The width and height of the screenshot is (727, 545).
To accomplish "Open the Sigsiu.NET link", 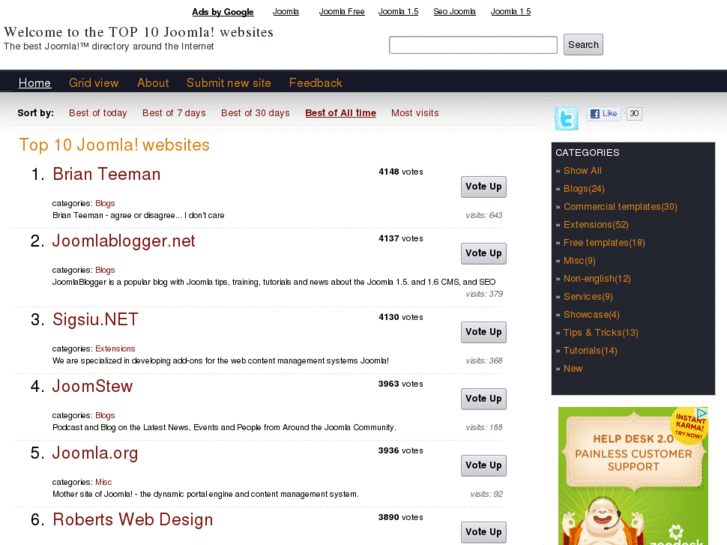I will [x=96, y=320].
